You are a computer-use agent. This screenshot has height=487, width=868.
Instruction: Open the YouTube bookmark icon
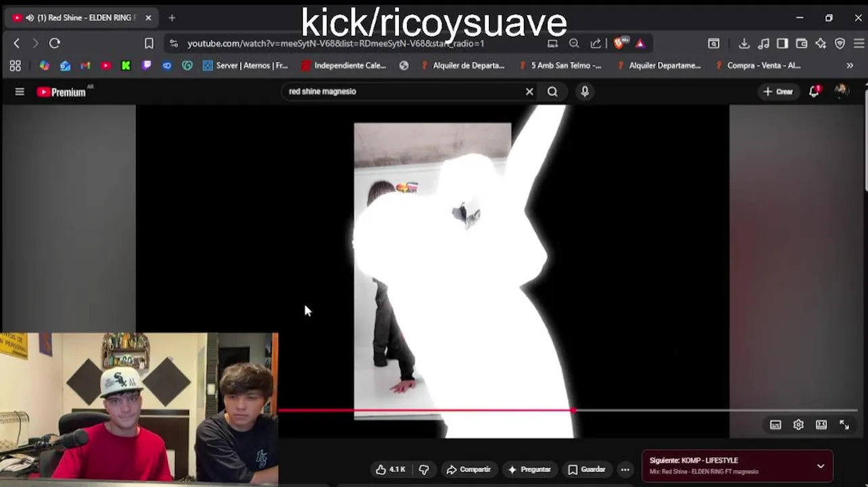(x=105, y=66)
